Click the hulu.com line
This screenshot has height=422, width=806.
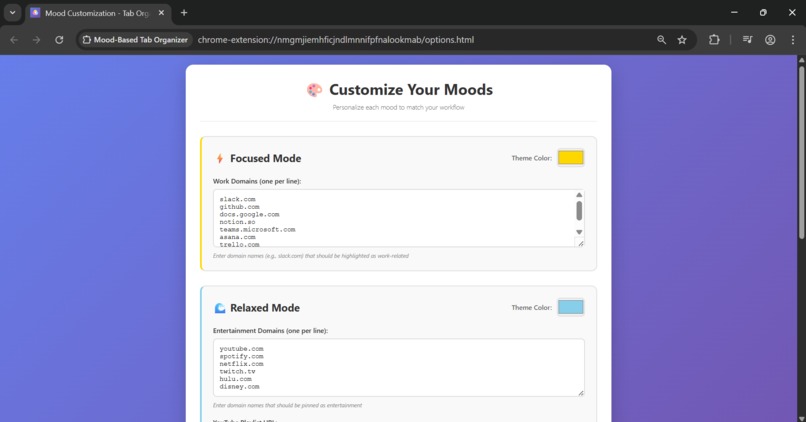tap(235, 379)
